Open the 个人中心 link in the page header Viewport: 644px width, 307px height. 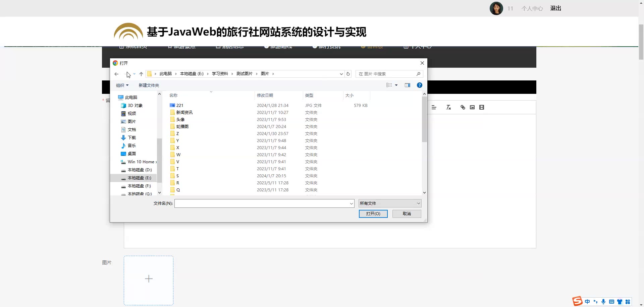532,8
